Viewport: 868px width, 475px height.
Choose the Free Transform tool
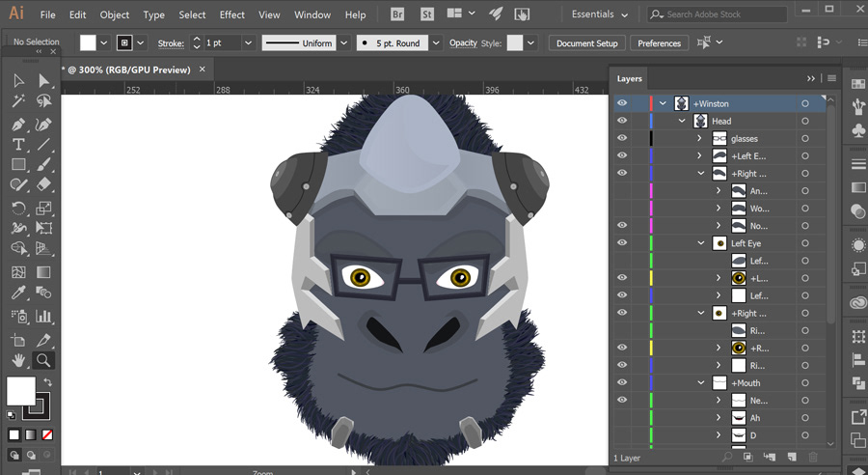click(43, 228)
